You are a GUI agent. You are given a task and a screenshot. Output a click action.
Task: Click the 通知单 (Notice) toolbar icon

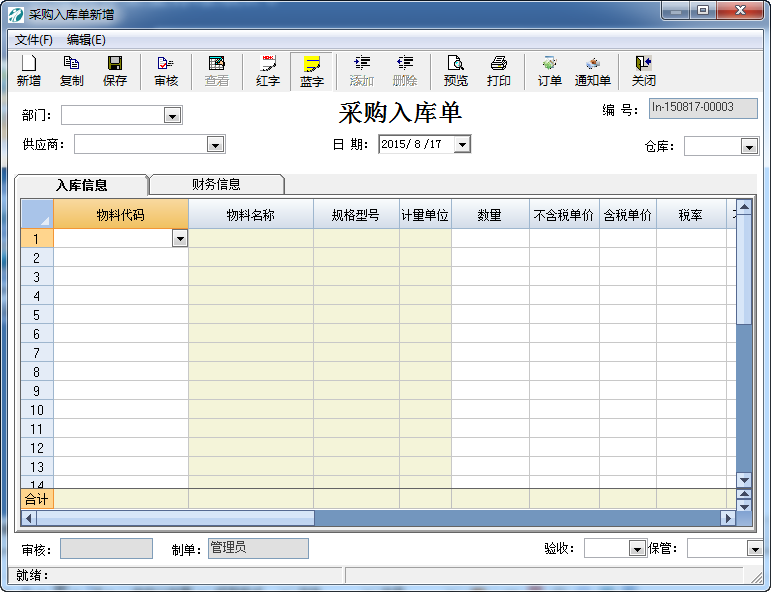click(x=593, y=71)
